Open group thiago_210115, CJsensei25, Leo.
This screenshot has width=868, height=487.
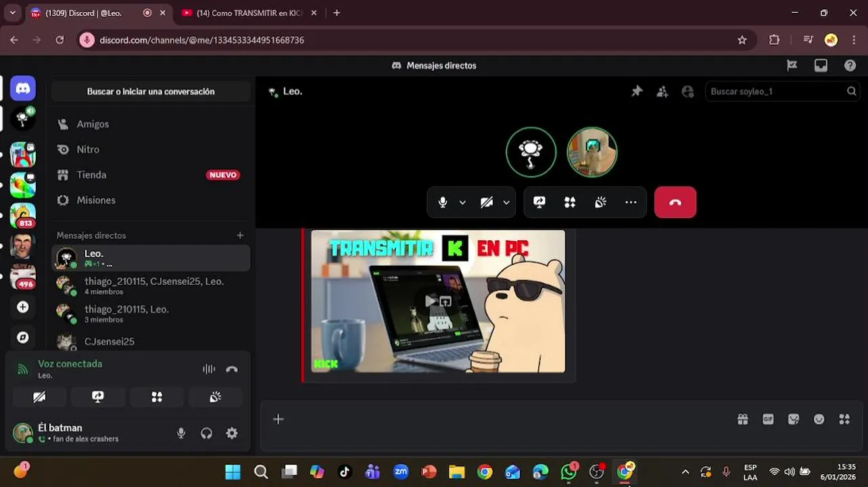point(151,285)
